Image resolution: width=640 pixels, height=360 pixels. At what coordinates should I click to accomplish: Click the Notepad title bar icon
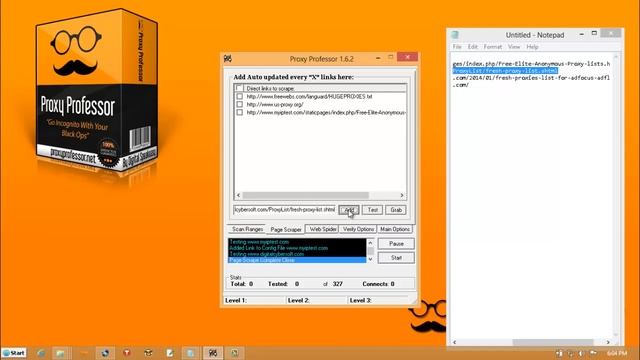point(455,35)
